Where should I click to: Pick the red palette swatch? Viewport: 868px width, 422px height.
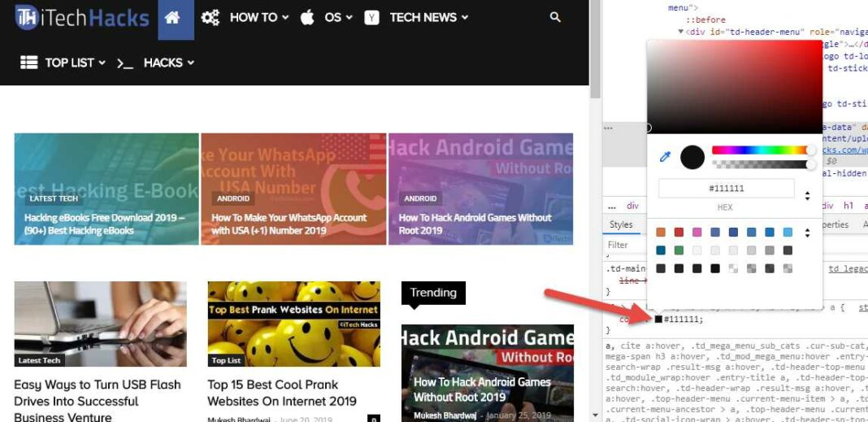coord(679,233)
